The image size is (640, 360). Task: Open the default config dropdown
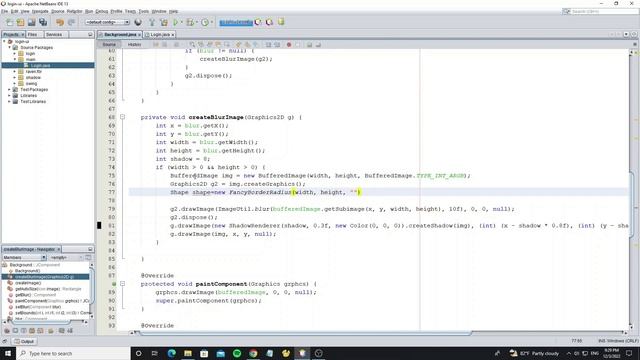(107, 22)
